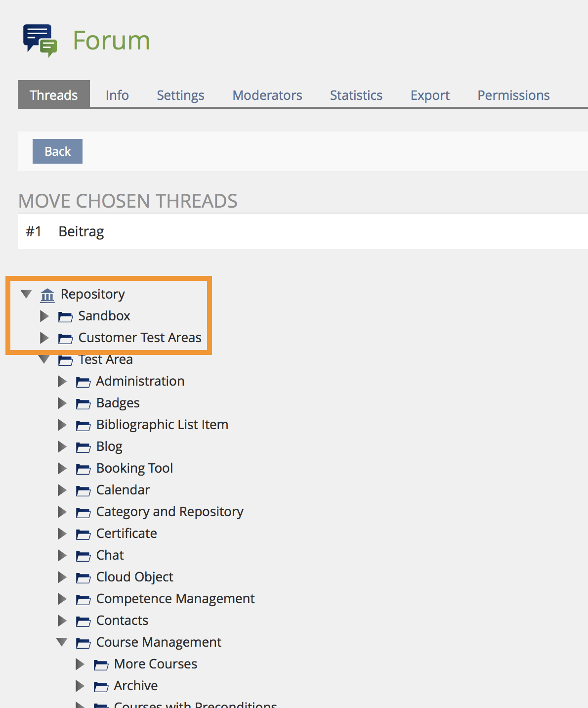This screenshot has width=588, height=708.
Task: Click the Forum speech bubble icon
Action: coord(40,40)
